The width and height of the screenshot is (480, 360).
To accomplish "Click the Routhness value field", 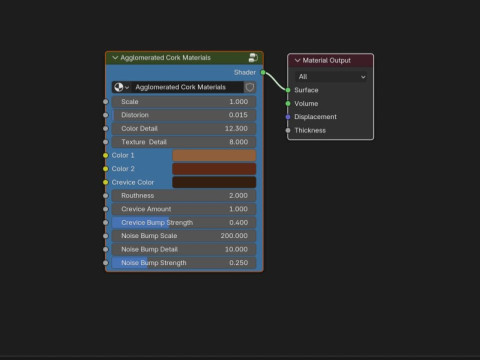I will [184, 196].
